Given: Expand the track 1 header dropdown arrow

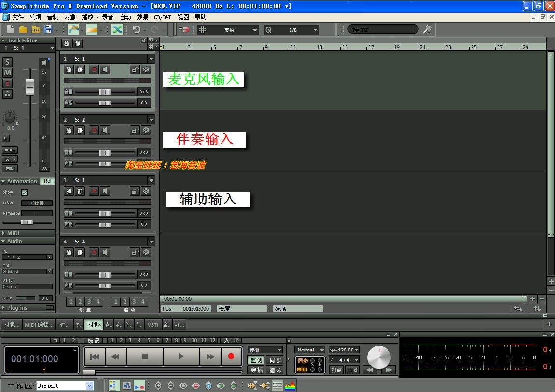Looking at the screenshot, I should click(x=151, y=59).
